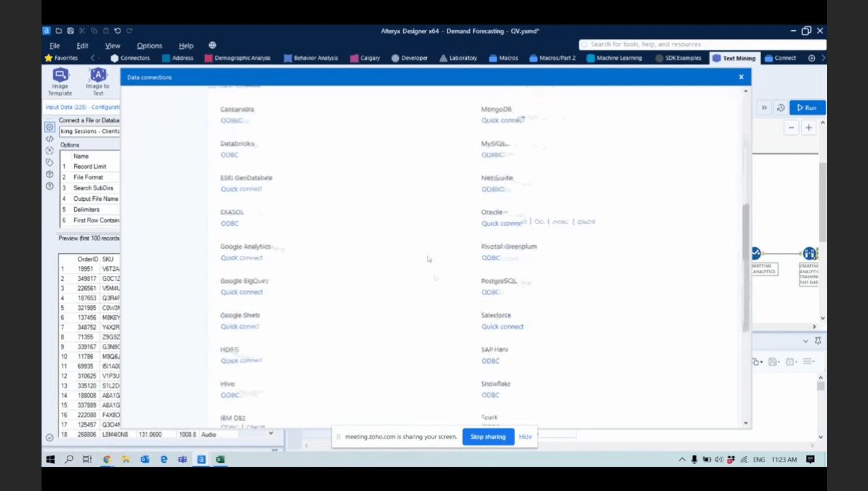Click ODBC link under Databricks
868x491 pixels.
click(229, 155)
